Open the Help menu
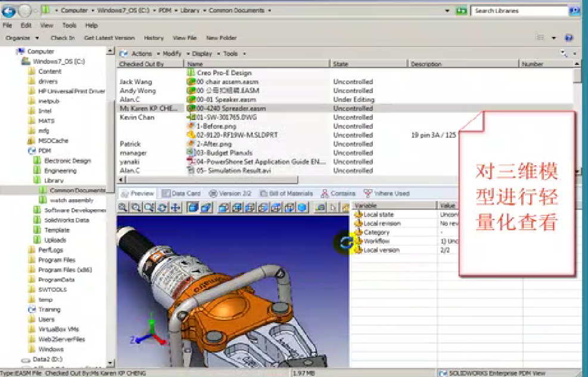588x377 pixels. [x=91, y=26]
